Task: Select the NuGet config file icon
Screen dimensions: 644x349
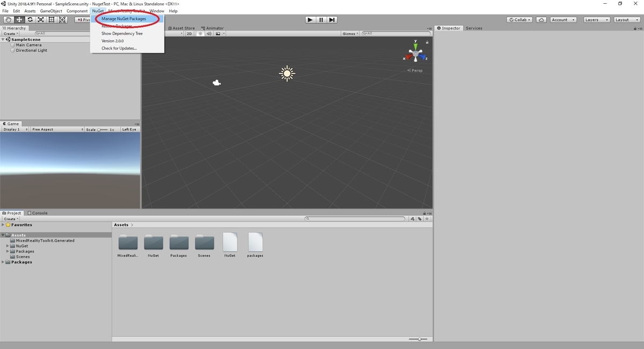Action: [x=230, y=242]
